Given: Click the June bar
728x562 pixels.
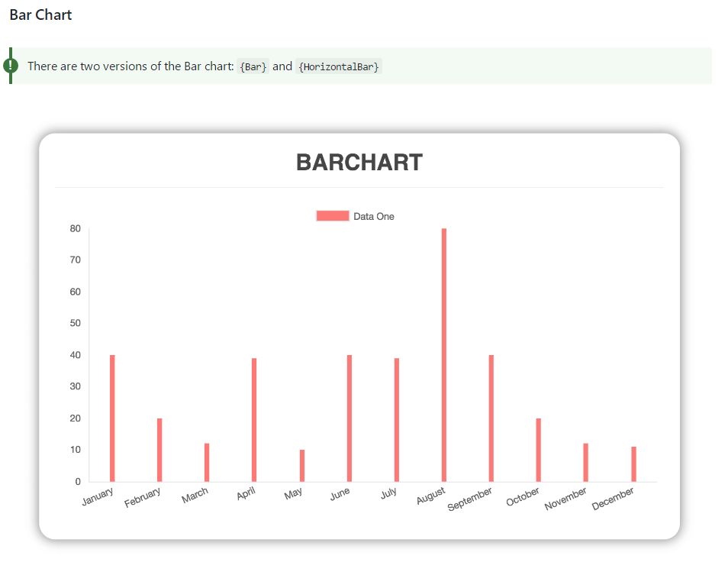Looking at the screenshot, I should tap(350, 418).
